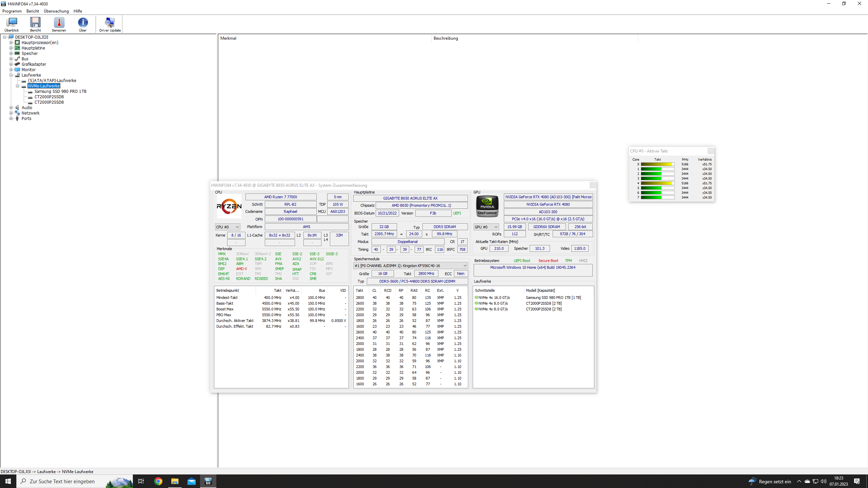Viewport: 868px width, 488px height.
Task: Select Samsung SSD 980 PRO 1TB item
Action: point(60,91)
